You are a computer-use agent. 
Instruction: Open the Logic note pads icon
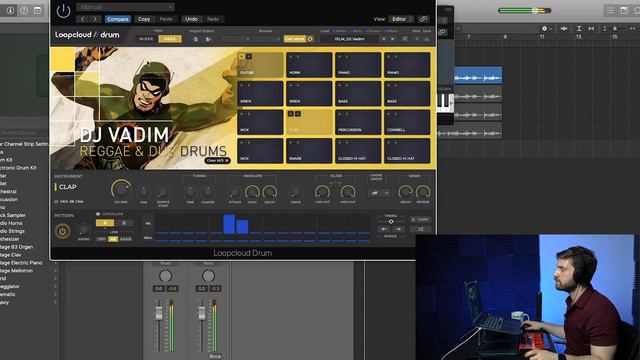(x=624, y=11)
